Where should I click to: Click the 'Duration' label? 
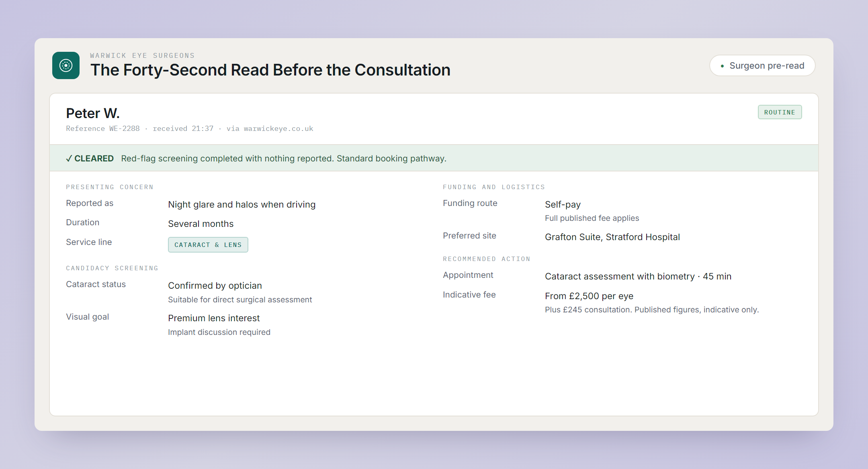[x=82, y=222]
